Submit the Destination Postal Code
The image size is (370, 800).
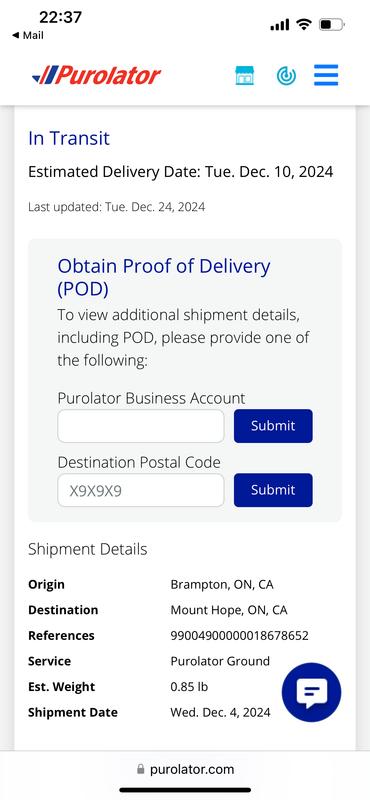point(273,490)
